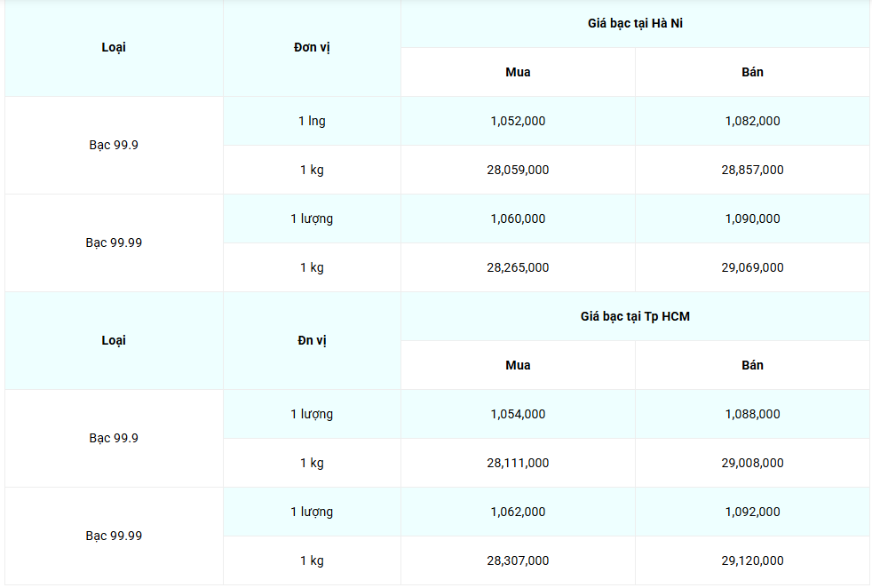Click the 29,069,000 price cell
The image size is (872, 588).
752,267
